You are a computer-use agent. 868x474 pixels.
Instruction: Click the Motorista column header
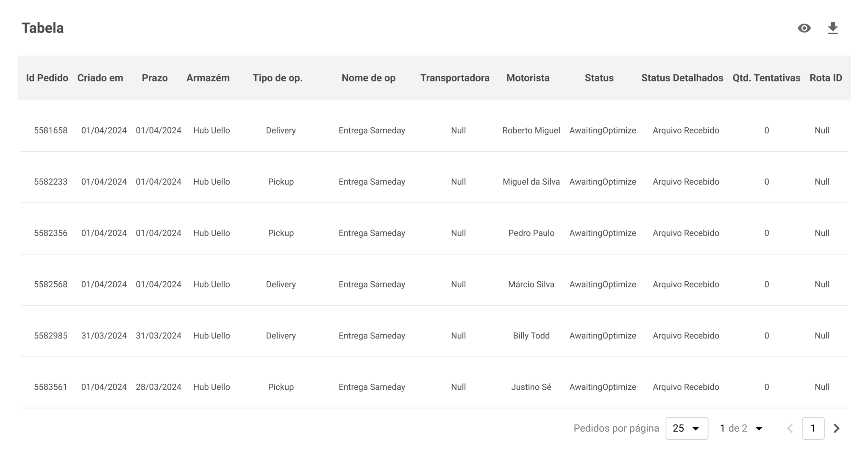[528, 78]
